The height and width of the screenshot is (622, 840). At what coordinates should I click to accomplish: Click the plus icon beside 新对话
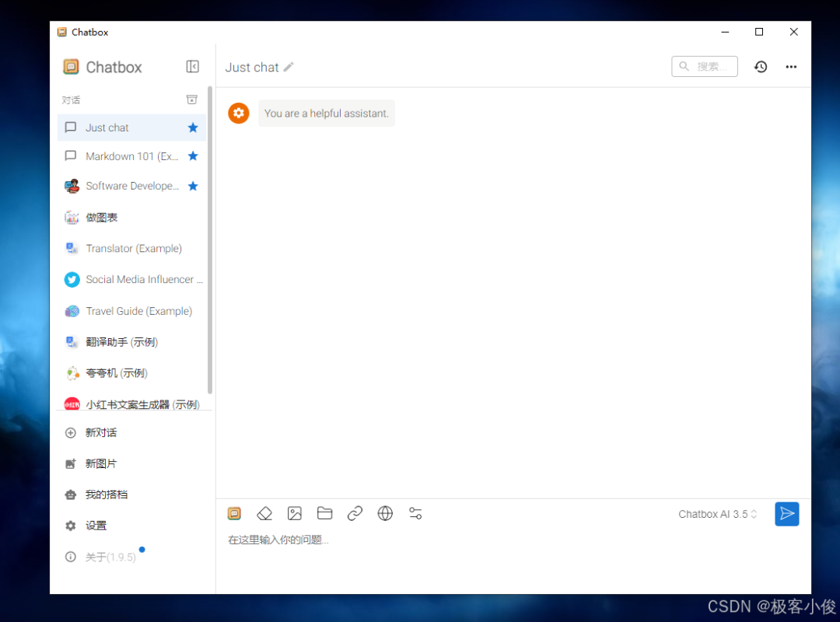[70, 433]
